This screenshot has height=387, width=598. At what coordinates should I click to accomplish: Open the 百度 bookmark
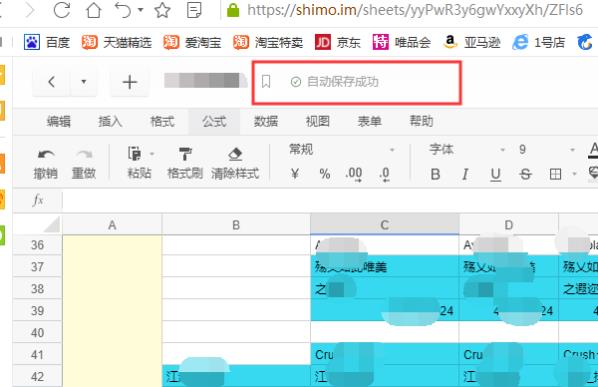(47, 42)
